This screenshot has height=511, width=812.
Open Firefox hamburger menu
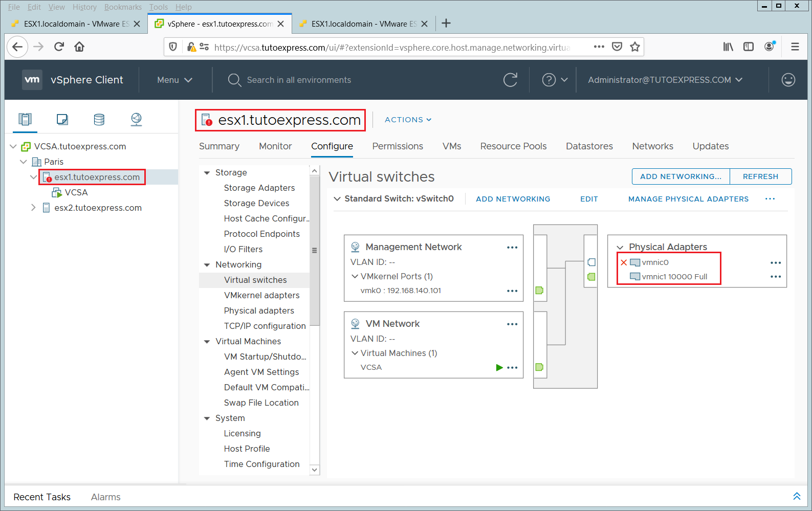[x=795, y=47]
